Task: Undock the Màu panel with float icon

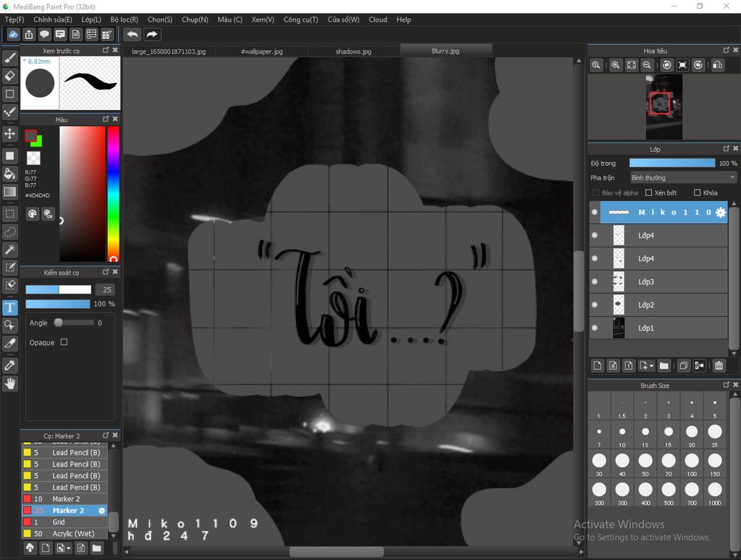Action: coord(106,119)
